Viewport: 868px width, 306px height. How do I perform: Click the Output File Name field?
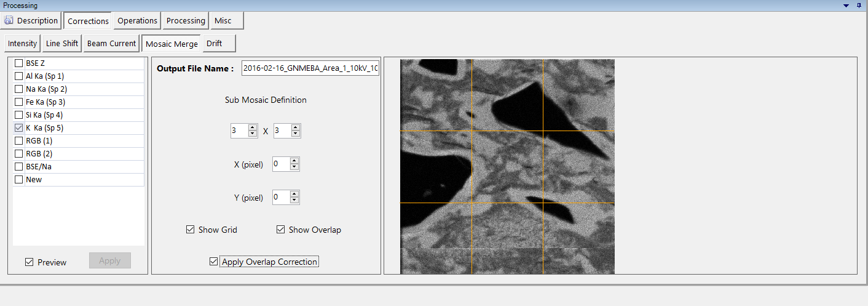coord(310,68)
